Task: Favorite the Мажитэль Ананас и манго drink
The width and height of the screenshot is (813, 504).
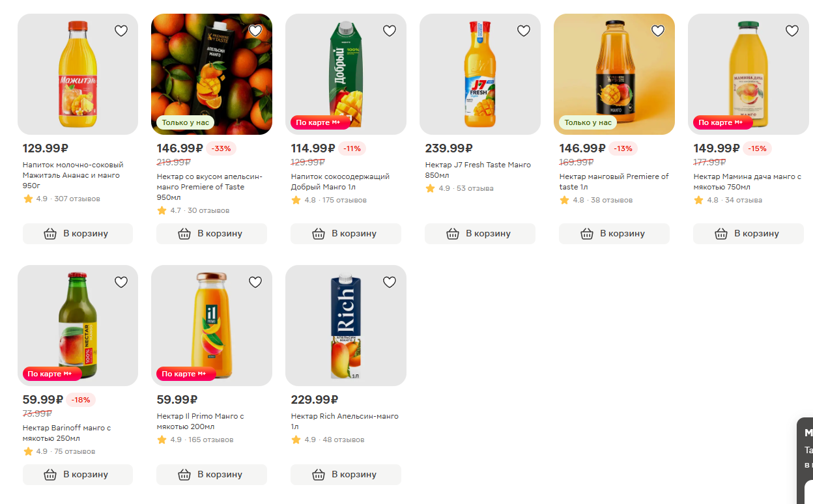Action: click(x=121, y=31)
